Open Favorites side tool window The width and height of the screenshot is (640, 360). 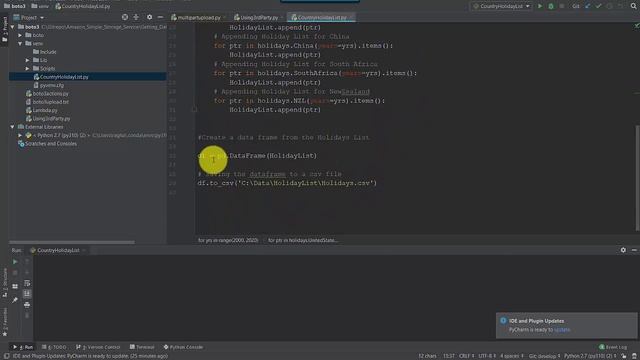point(4,322)
